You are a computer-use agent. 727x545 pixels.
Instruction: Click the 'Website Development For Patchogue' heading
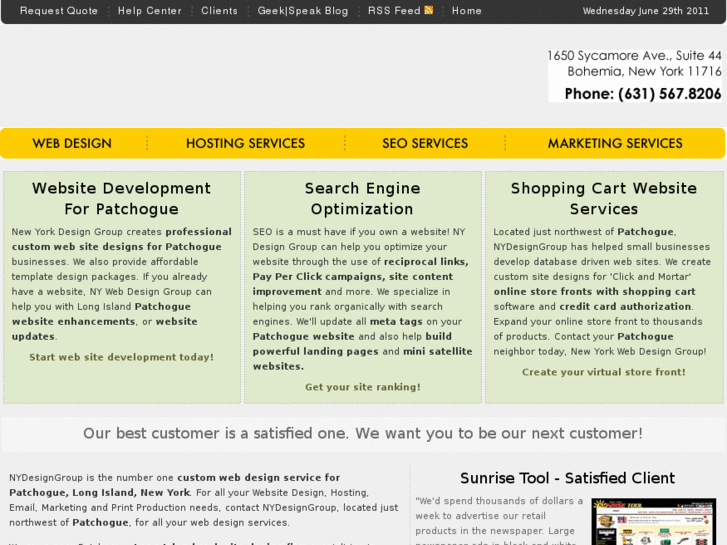[x=121, y=199]
